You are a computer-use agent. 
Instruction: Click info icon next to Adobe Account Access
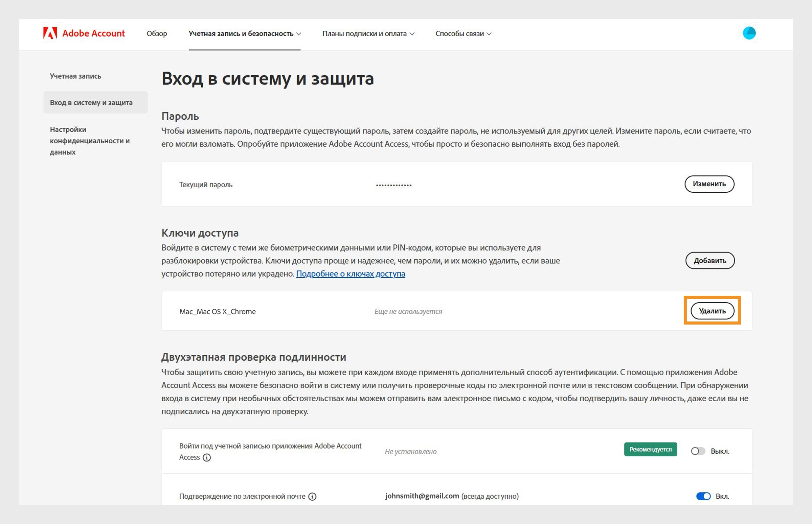pos(207,457)
